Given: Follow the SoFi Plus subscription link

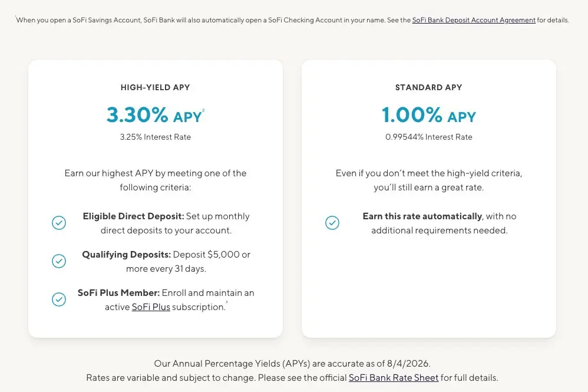Looking at the screenshot, I should (151, 307).
